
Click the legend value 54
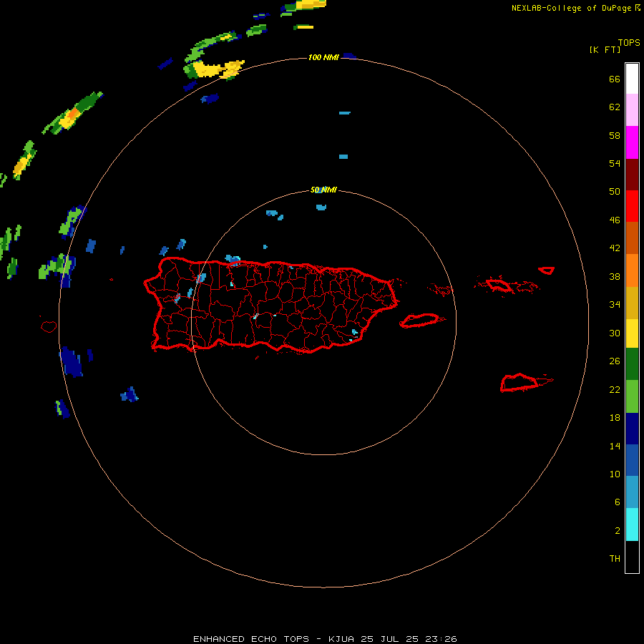pyautogui.click(x=615, y=163)
